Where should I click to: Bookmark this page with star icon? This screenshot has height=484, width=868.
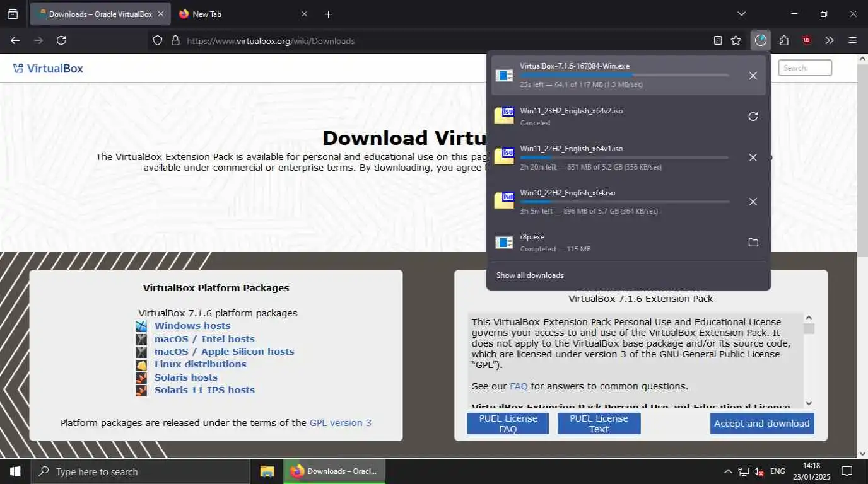[x=736, y=40]
